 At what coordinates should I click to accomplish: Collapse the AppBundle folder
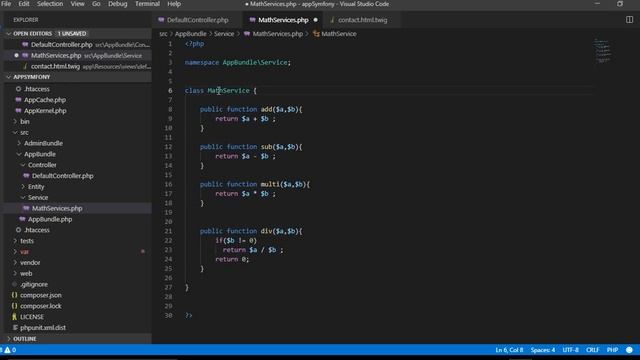pos(40,154)
